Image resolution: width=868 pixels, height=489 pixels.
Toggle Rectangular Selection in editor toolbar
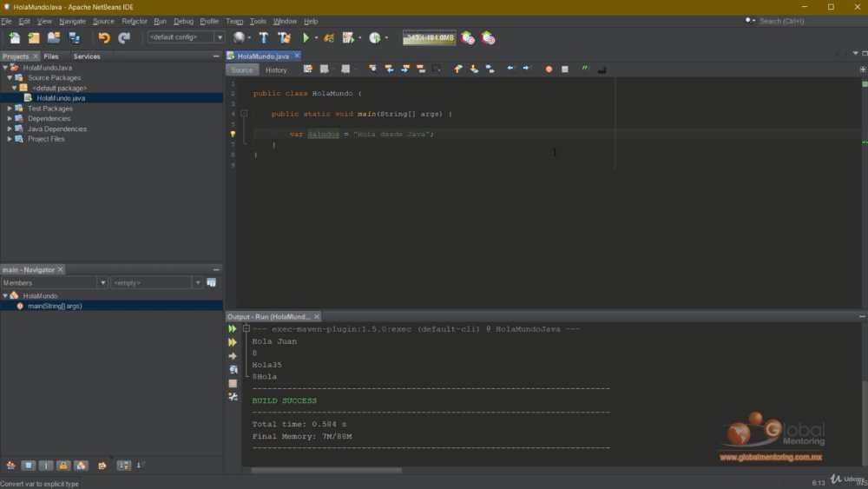437,69
